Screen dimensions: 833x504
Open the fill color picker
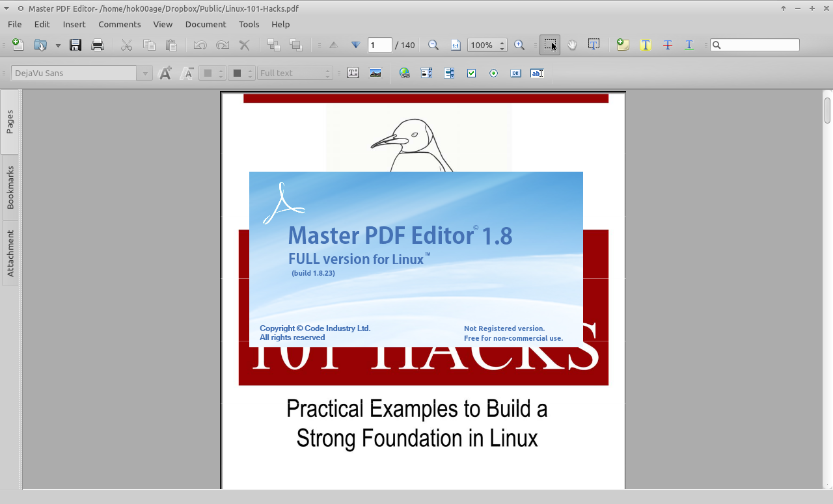coord(241,73)
